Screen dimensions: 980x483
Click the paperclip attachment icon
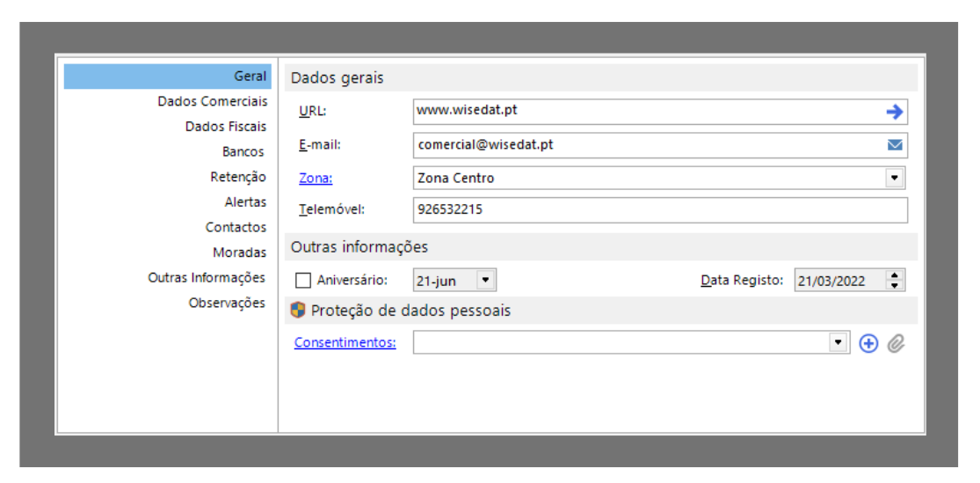[896, 344]
